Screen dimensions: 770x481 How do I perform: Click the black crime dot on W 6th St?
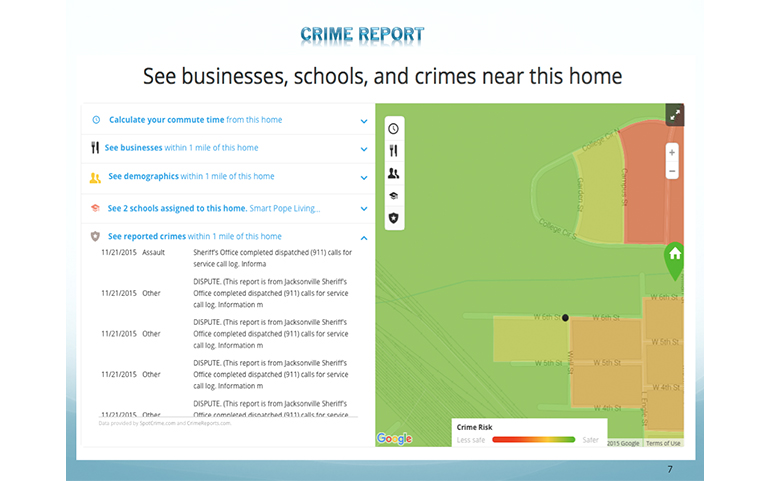tap(566, 317)
